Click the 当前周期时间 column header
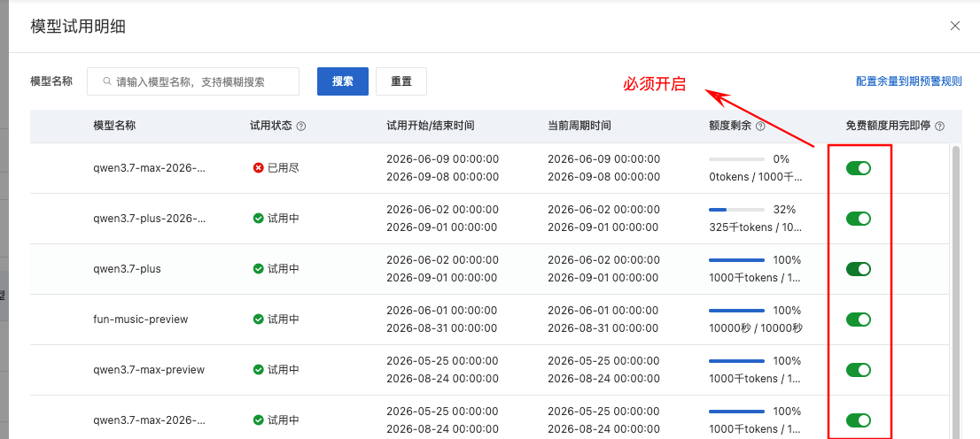This screenshot has height=439, width=980. coord(579,126)
